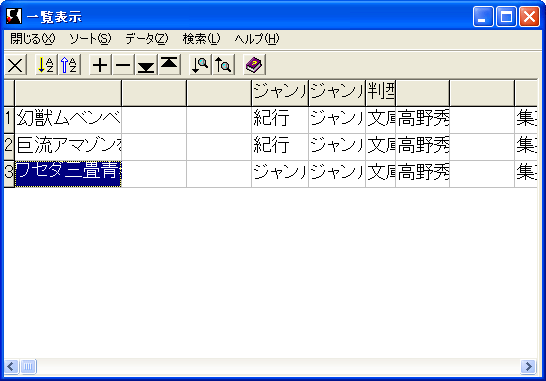Click the X close icon in toolbar

(15, 65)
